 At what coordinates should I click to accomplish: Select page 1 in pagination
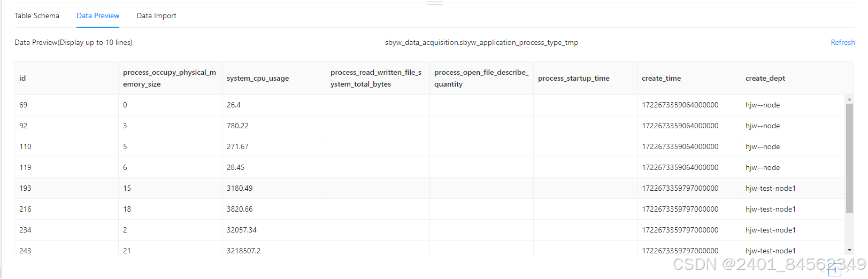[834, 271]
